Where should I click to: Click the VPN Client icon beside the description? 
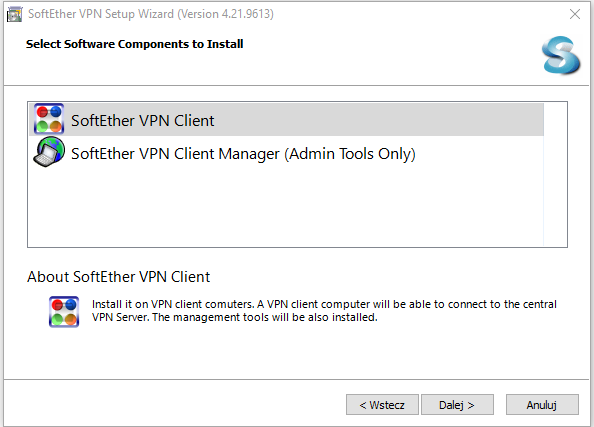(x=64, y=311)
